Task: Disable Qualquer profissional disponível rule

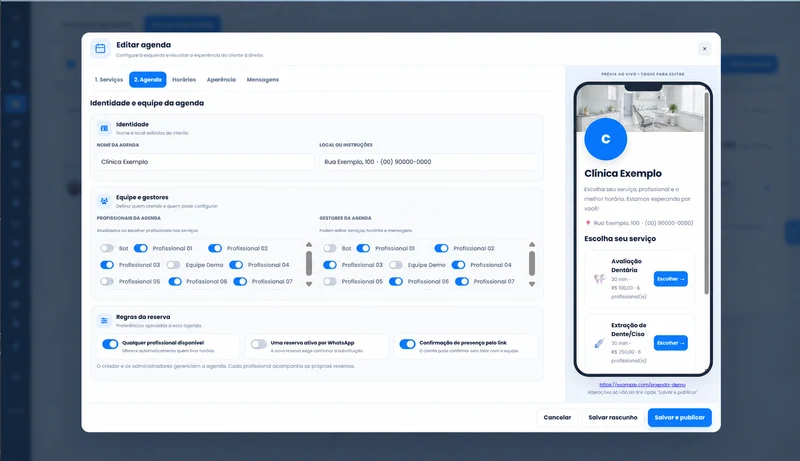Action: (110, 344)
